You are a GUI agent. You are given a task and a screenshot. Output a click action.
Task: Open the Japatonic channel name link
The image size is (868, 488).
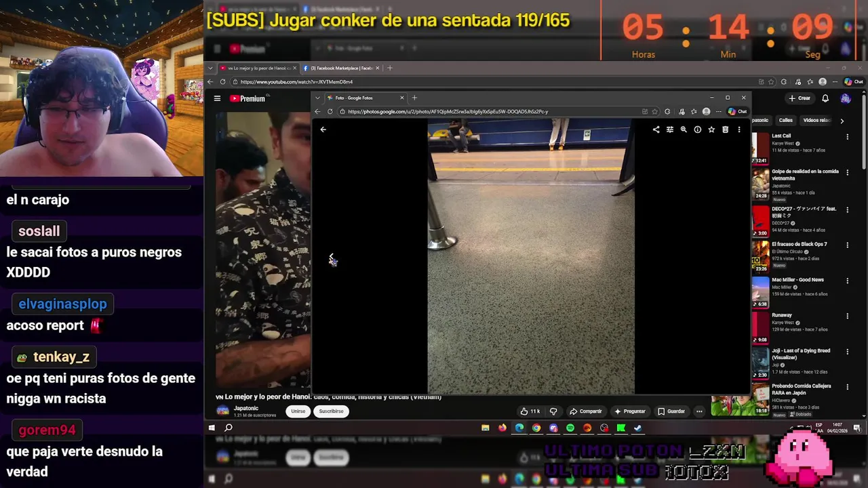pos(246,408)
